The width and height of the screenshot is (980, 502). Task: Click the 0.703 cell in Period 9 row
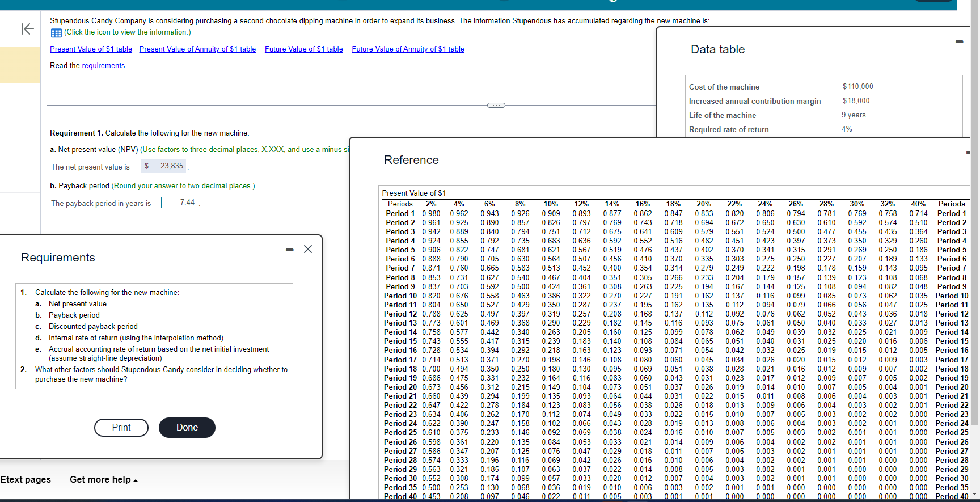coord(459,287)
